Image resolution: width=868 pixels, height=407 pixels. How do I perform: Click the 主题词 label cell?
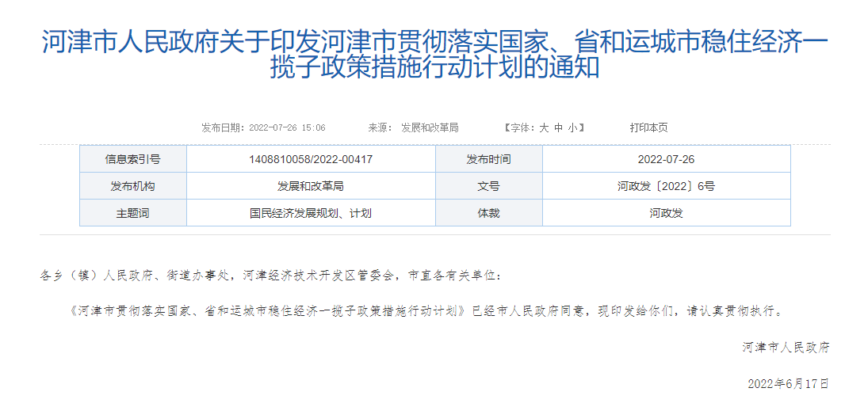pos(133,213)
